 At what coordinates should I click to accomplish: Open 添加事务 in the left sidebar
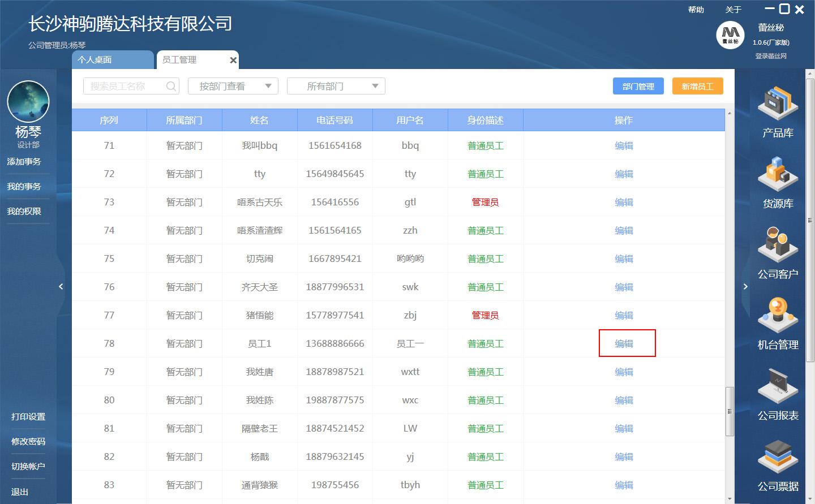click(x=24, y=162)
